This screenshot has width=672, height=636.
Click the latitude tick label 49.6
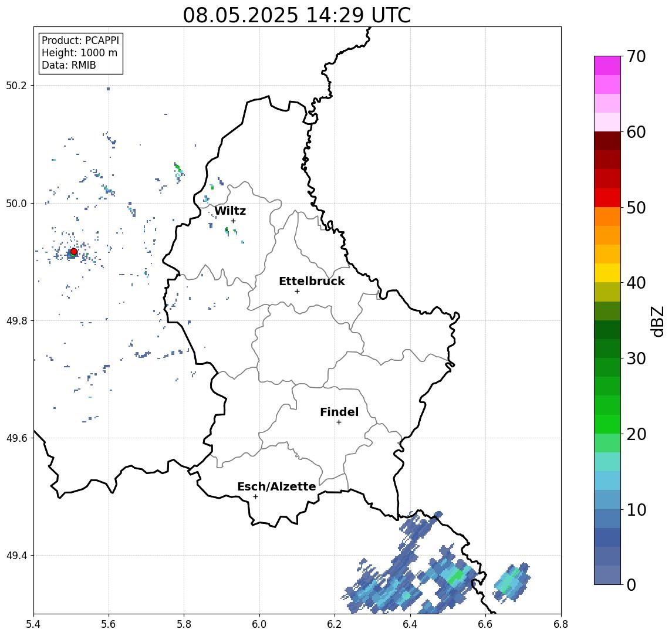(x=16, y=438)
